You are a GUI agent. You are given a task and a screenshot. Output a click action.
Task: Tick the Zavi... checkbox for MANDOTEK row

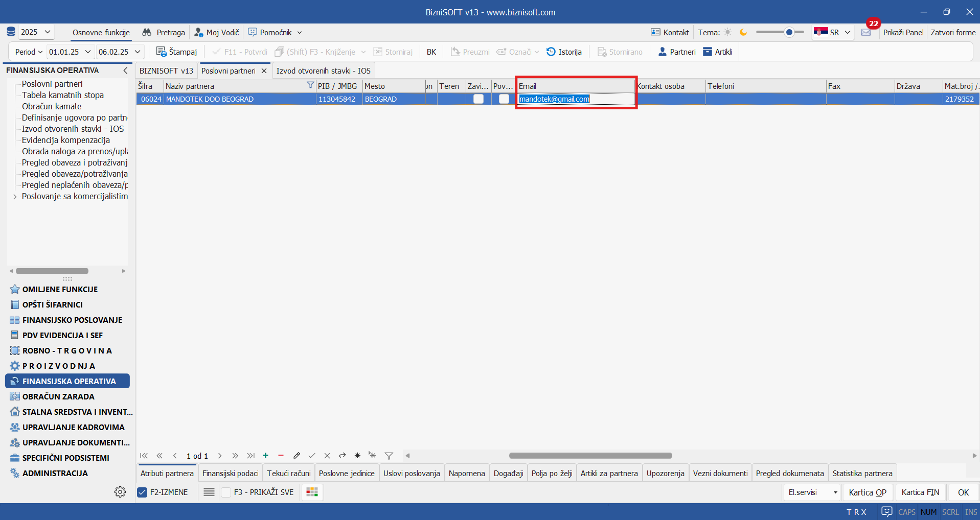coord(478,99)
